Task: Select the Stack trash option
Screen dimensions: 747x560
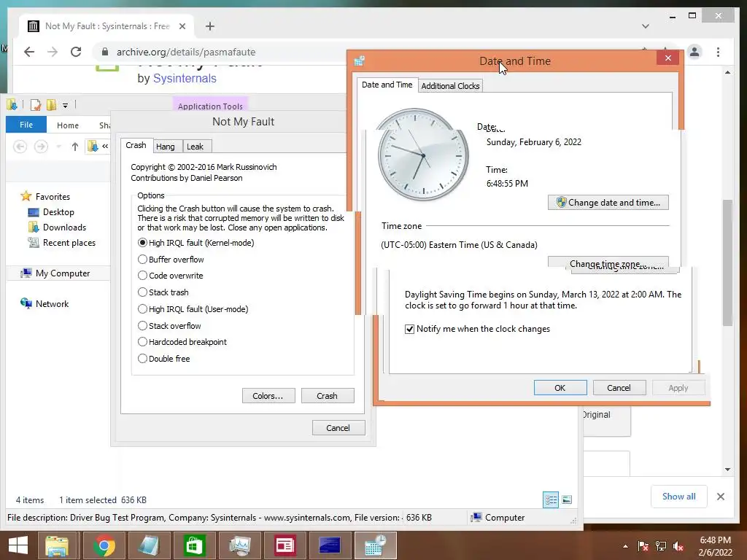Action: [x=142, y=292]
